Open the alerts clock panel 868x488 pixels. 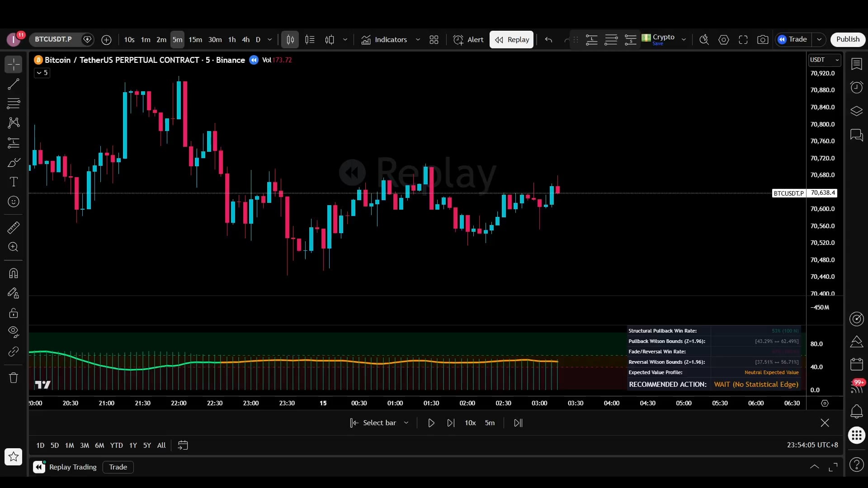pos(857,87)
